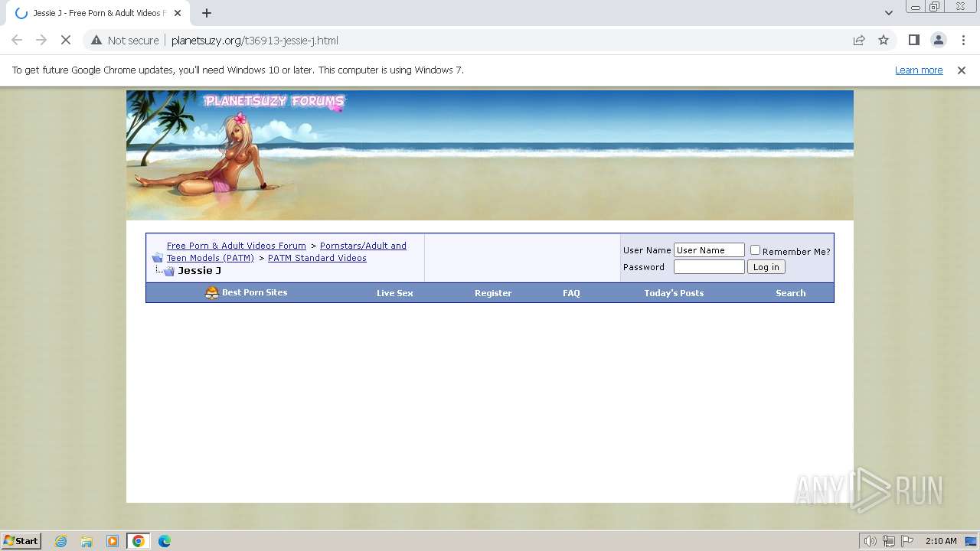980x551 pixels.
Task: Click the system clock showing 2:10 AM
Action: [x=941, y=541]
